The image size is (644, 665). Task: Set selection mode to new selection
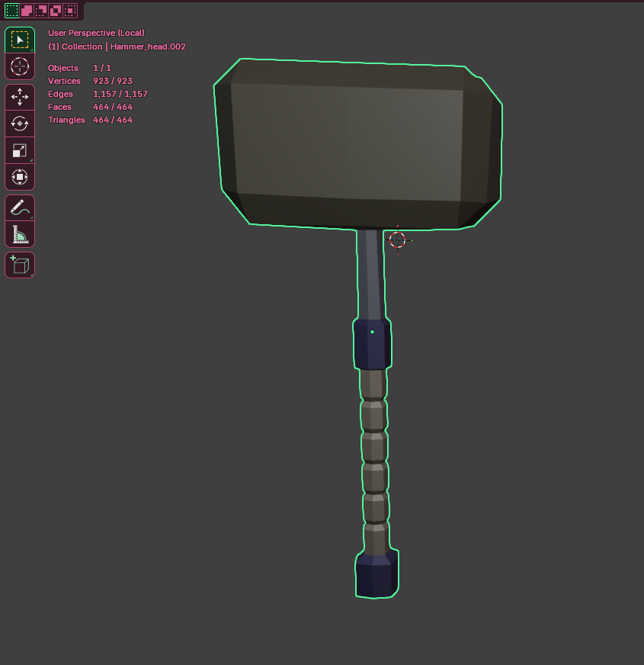(12, 11)
